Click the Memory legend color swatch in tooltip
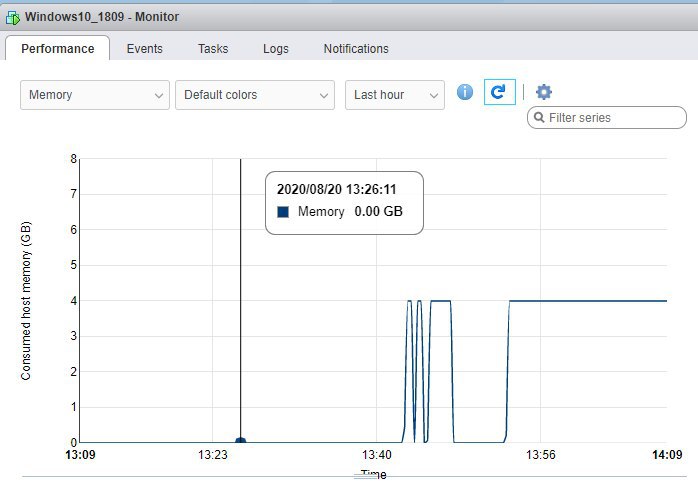The image size is (698, 487). coord(283,212)
